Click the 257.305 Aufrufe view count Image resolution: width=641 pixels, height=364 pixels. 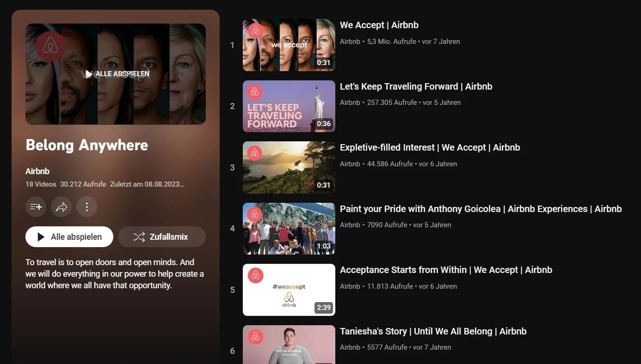392,103
